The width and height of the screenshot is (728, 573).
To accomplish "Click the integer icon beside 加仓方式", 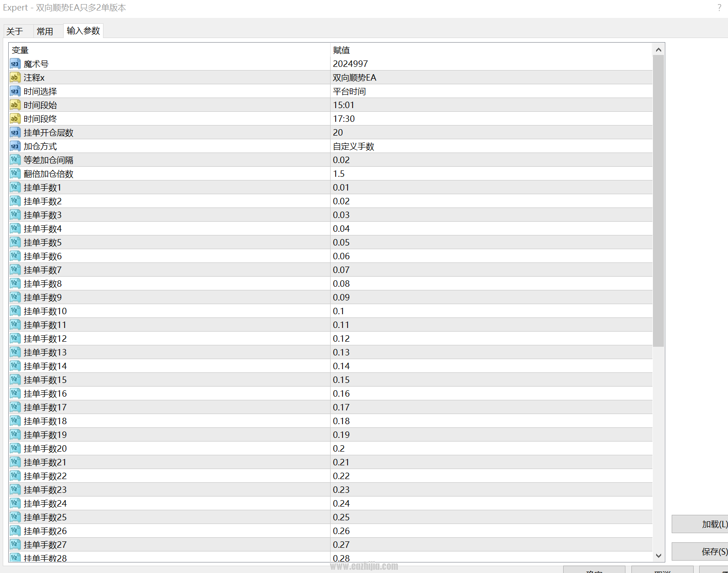I will pos(15,146).
